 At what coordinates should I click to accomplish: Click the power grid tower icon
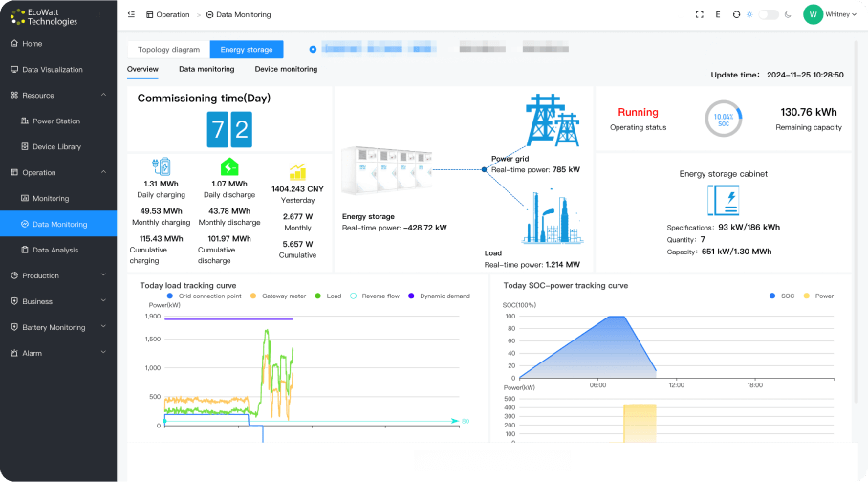[x=552, y=120]
